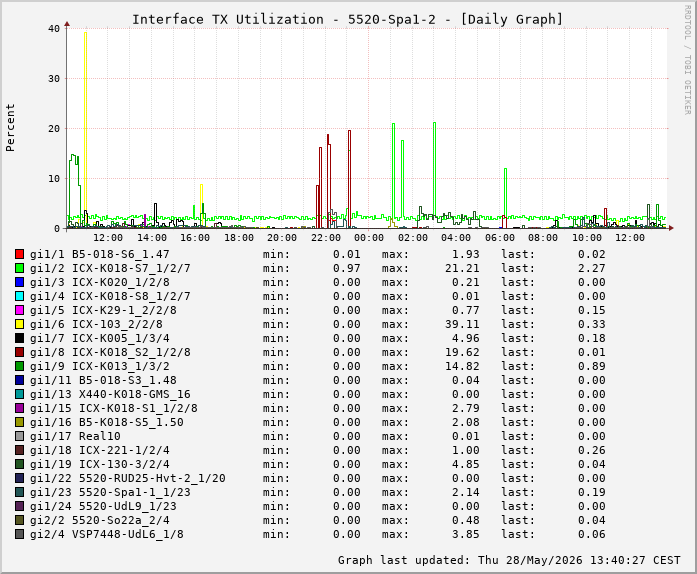Image resolution: width=697 pixels, height=574 pixels.
Task: Click legend text gi1/23 5520-Spa1-1_1/23
Action: coord(110,492)
